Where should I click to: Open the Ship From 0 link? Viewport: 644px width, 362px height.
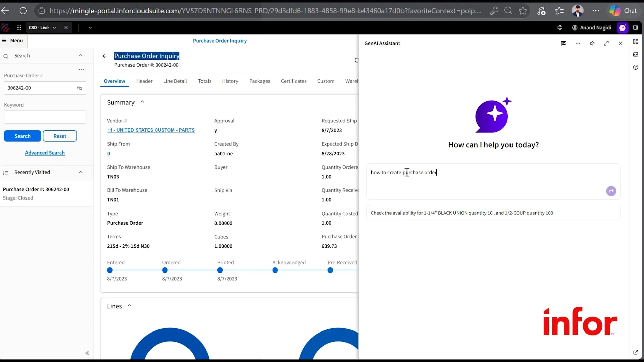[109, 154]
